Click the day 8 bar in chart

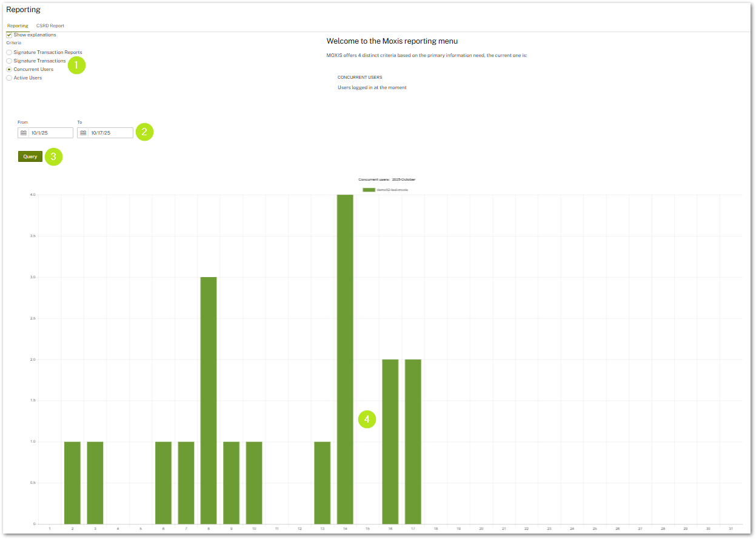click(209, 400)
